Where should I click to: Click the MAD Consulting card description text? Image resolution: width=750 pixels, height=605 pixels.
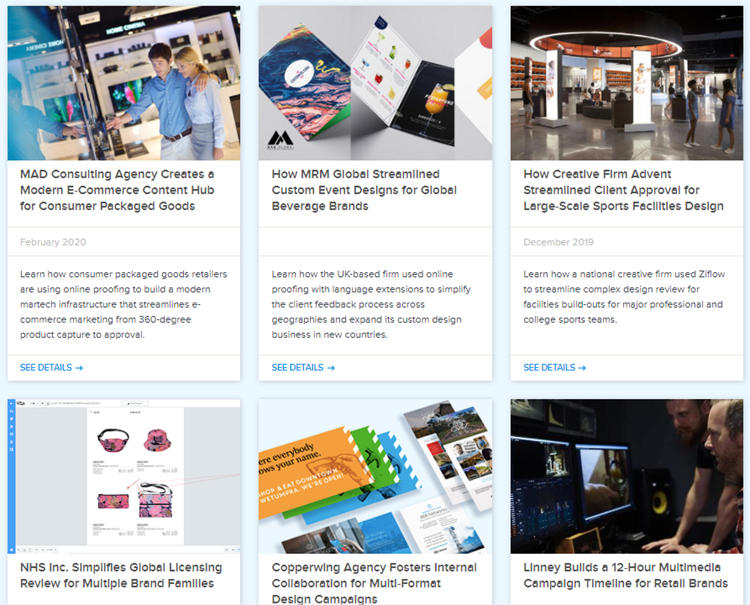click(123, 304)
